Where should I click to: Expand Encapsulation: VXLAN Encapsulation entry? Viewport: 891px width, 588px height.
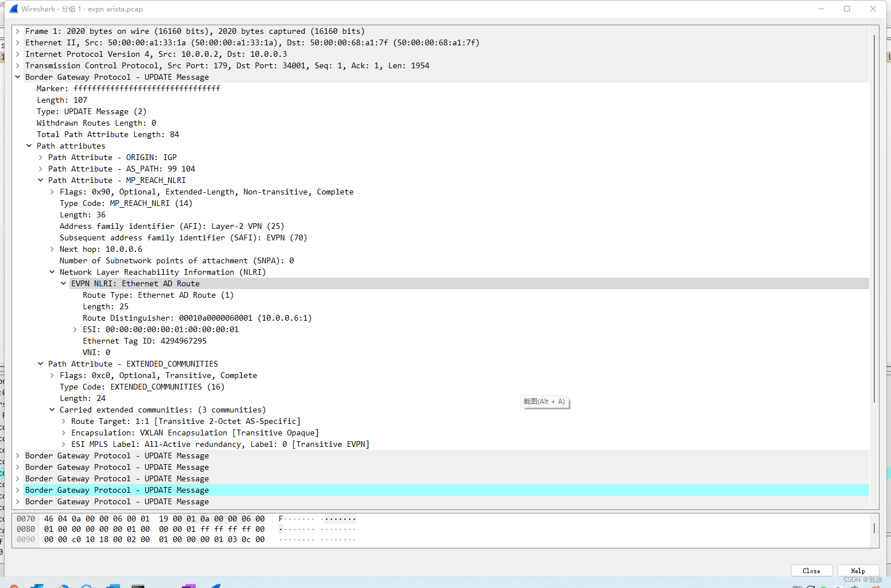tap(64, 433)
